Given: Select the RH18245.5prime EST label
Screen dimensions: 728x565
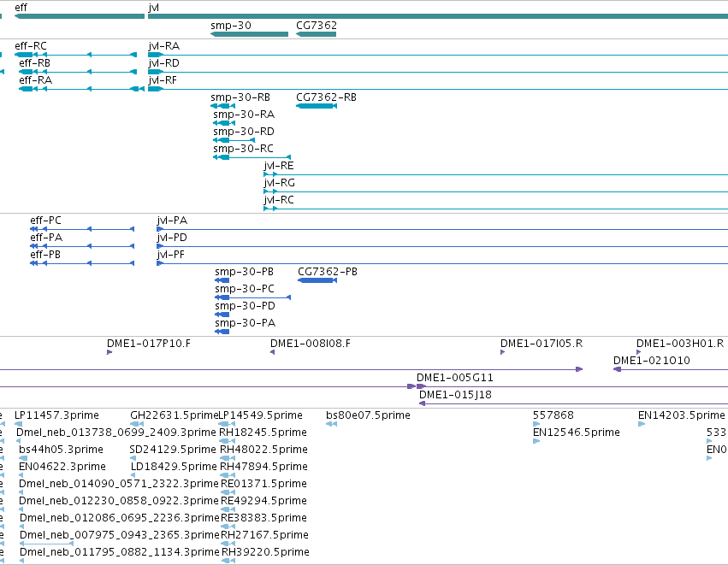Looking at the screenshot, I should 263,433.
